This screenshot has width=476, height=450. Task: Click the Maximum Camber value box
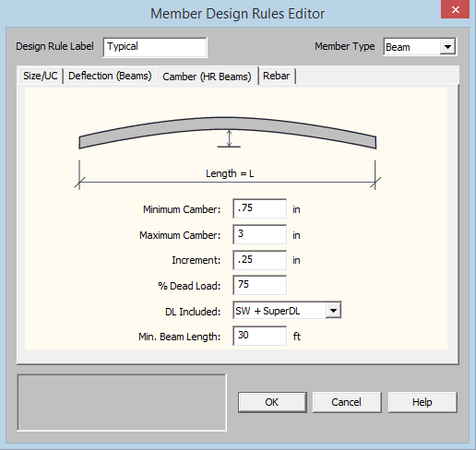click(x=259, y=234)
